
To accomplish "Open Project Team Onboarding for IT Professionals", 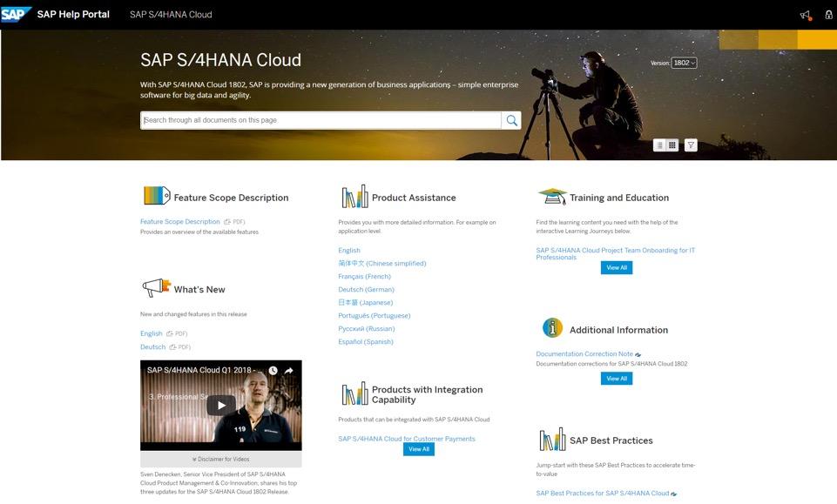I will pos(616,254).
